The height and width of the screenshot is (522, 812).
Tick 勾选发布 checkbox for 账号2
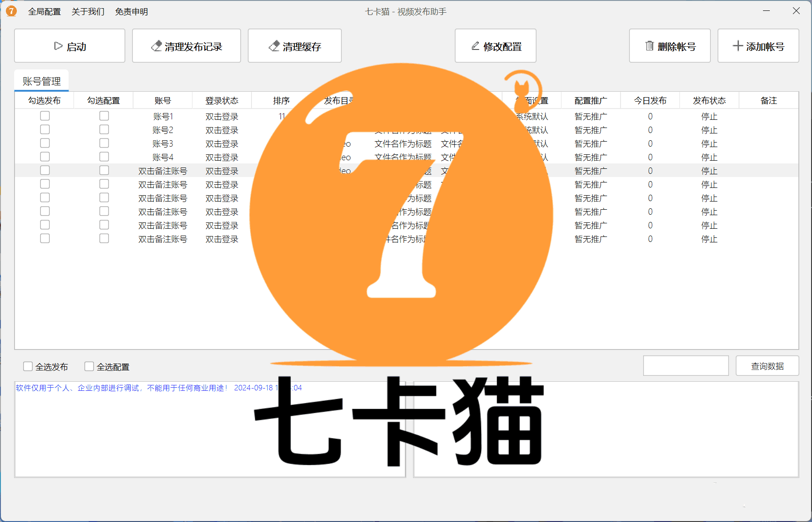(x=45, y=130)
